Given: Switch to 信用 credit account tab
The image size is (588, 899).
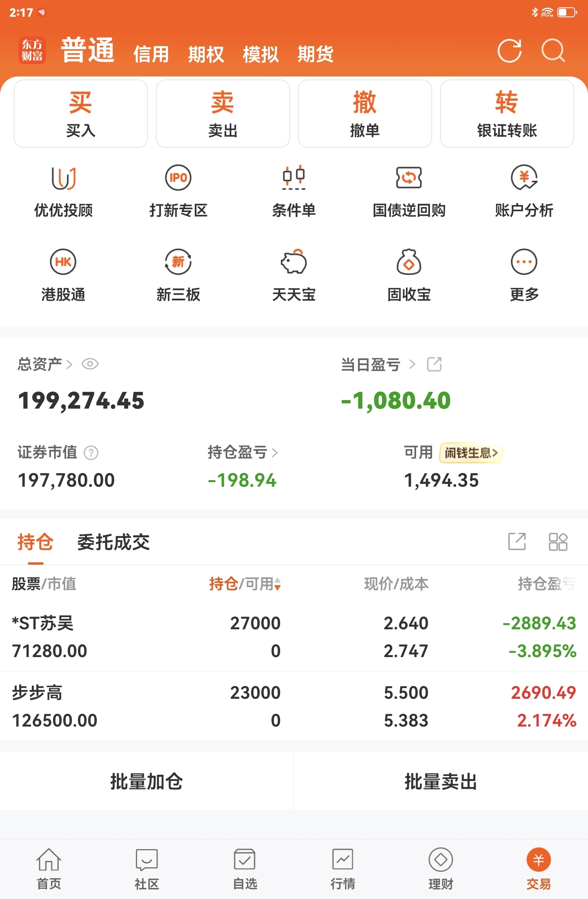Looking at the screenshot, I should point(151,54).
